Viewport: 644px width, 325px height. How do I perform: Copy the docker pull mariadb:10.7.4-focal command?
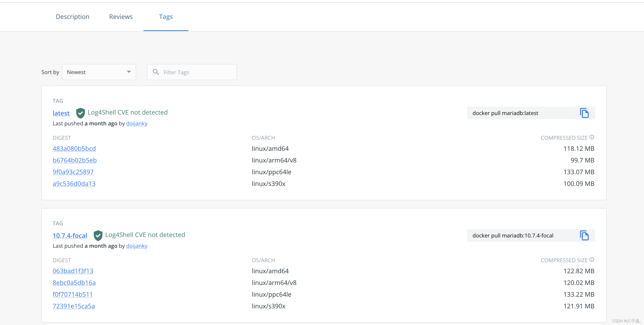click(584, 235)
